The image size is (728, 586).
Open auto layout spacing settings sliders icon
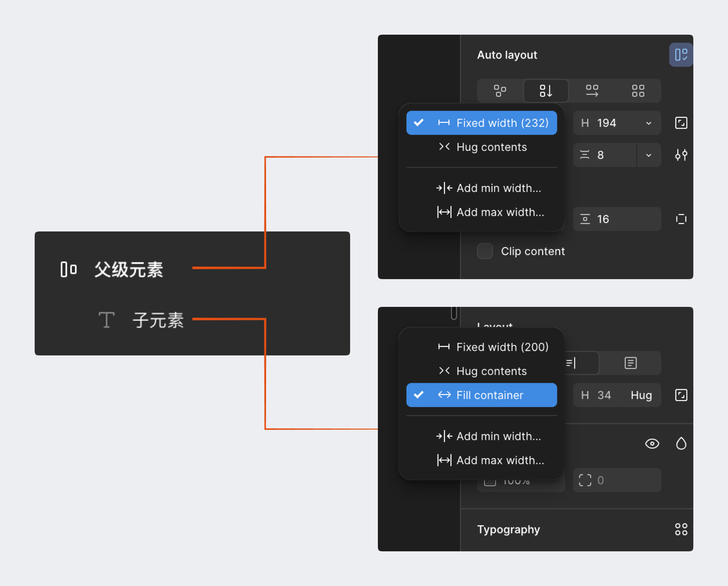pos(681,155)
